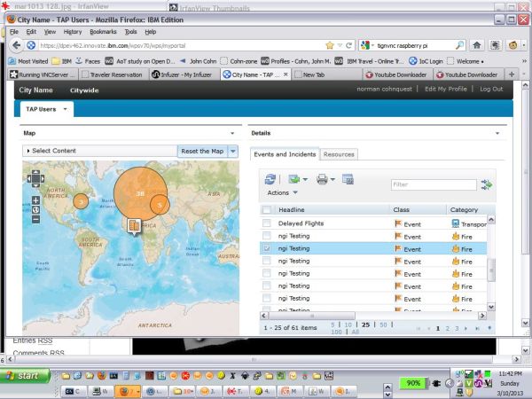
Task: Click the refresh icon in the events toolbar
Action: tap(270, 179)
